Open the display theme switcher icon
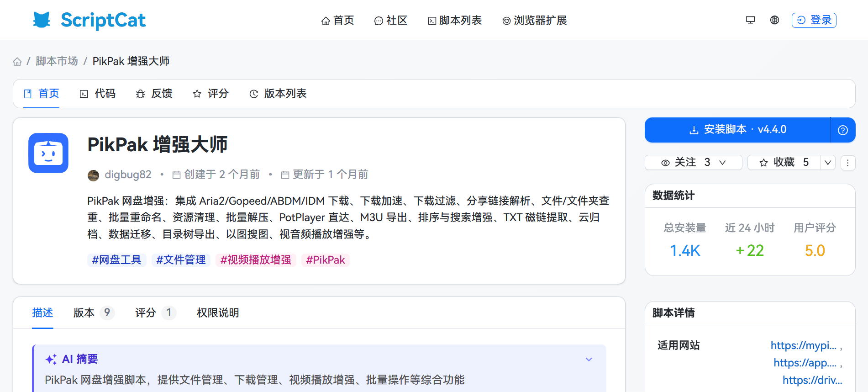This screenshot has height=392, width=868. click(750, 20)
